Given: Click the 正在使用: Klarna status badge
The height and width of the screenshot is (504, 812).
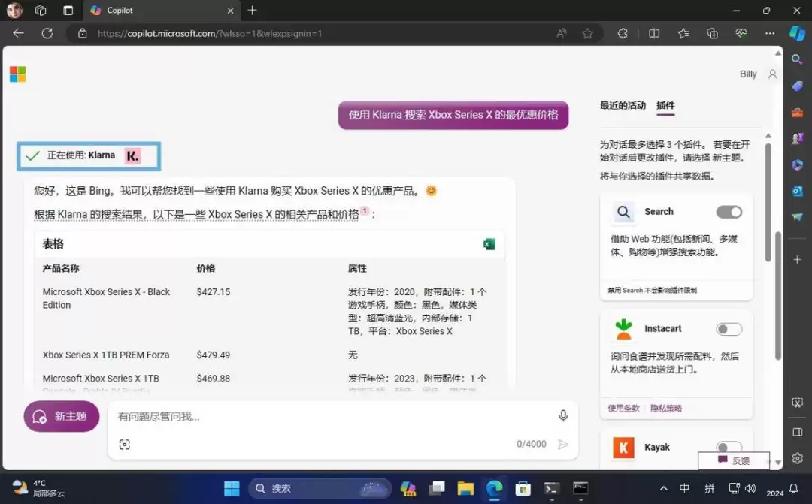Looking at the screenshot, I should [89, 155].
